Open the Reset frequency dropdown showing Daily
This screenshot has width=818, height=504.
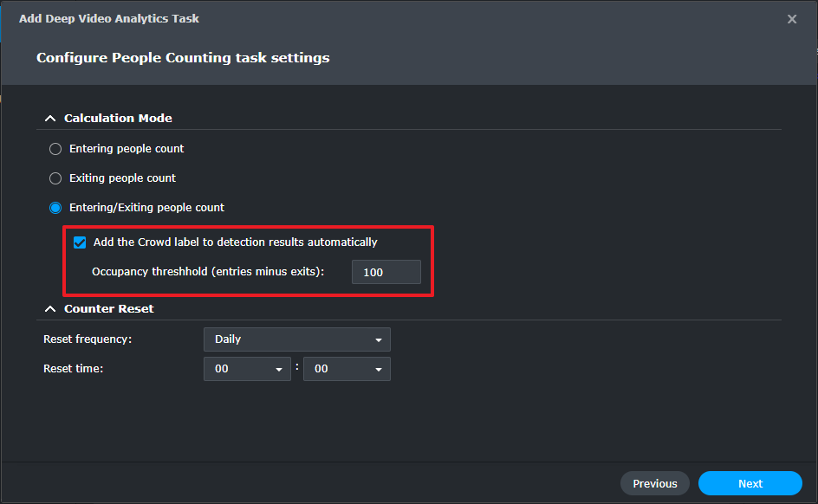pos(296,339)
